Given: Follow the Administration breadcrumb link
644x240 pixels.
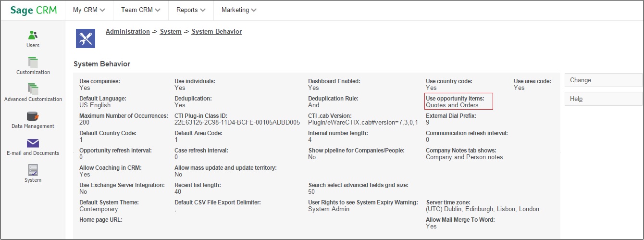Looking at the screenshot, I should click(x=127, y=32).
